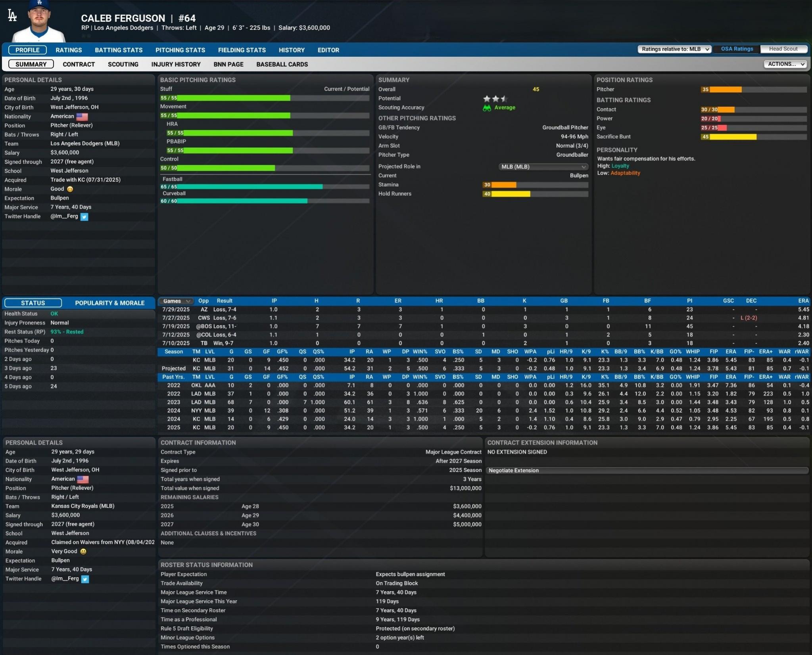The width and height of the screenshot is (812, 655).
Task: Toggle the Status panel view
Action: 33,303
